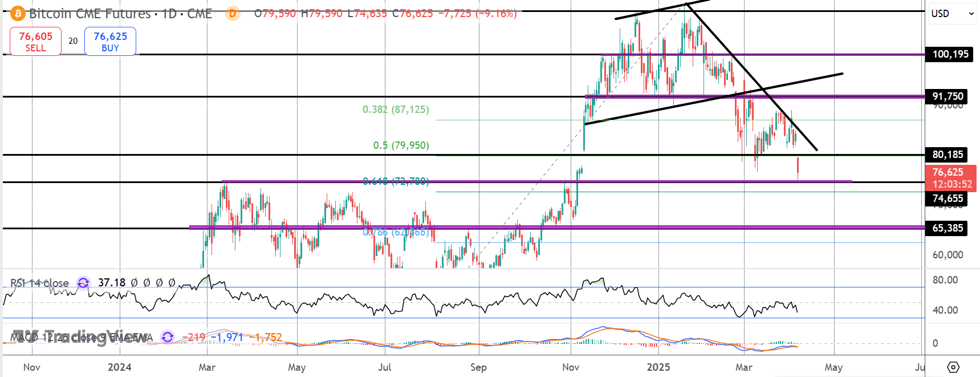Select the RSI 14 close indicator label
The height and width of the screenshot is (377, 980).
[39, 283]
